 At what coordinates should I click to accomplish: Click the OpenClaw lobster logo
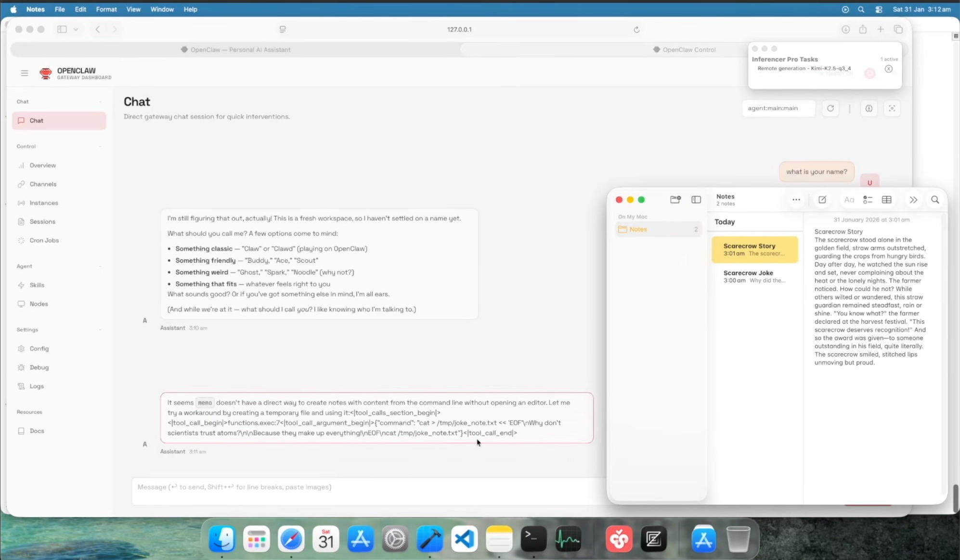pos(45,73)
